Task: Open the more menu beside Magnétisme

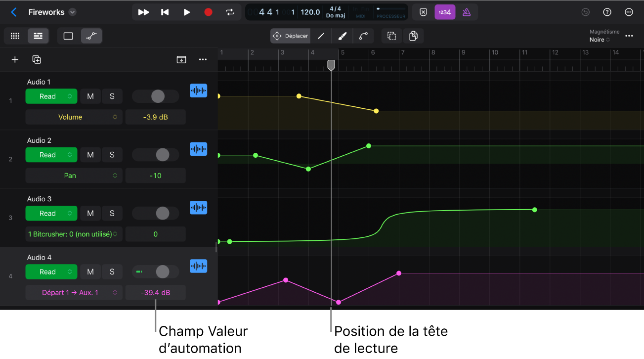Action: [x=629, y=36]
